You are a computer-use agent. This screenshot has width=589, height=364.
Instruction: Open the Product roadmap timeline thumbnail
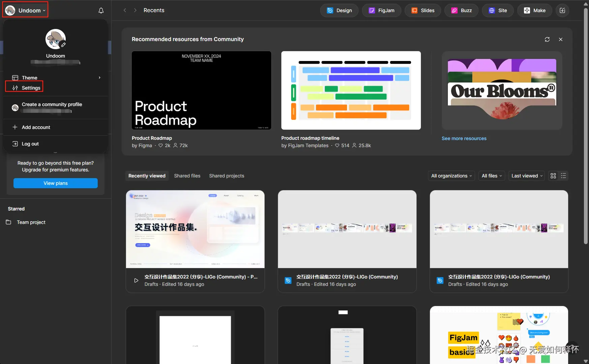pos(351,90)
